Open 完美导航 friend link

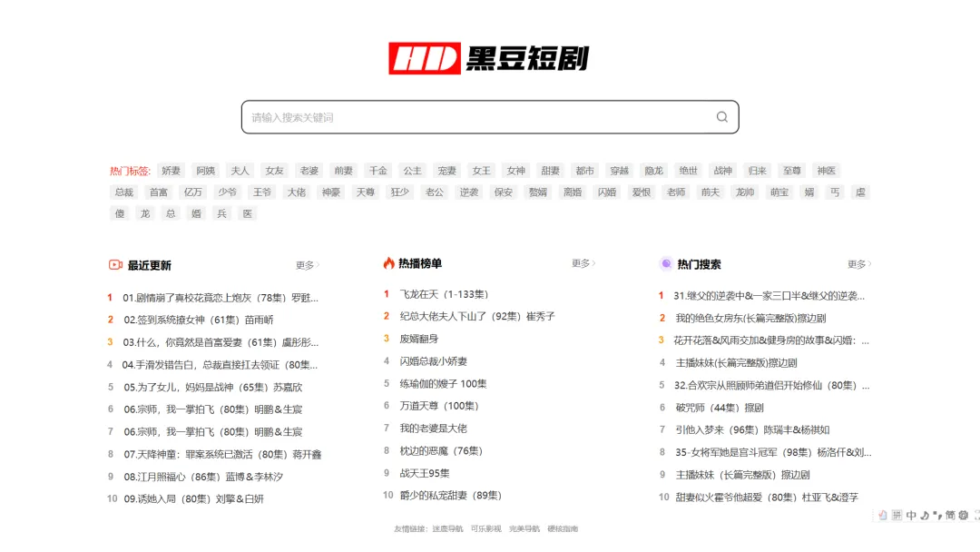[524, 529]
